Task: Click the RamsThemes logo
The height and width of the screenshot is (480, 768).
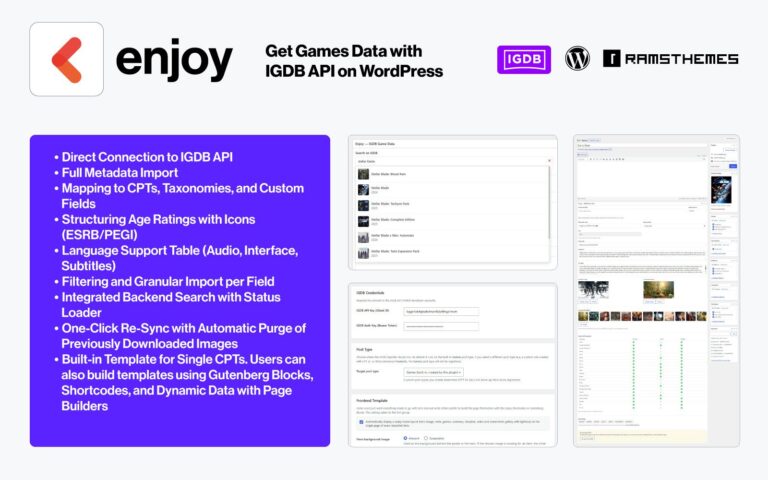Action: [671, 59]
